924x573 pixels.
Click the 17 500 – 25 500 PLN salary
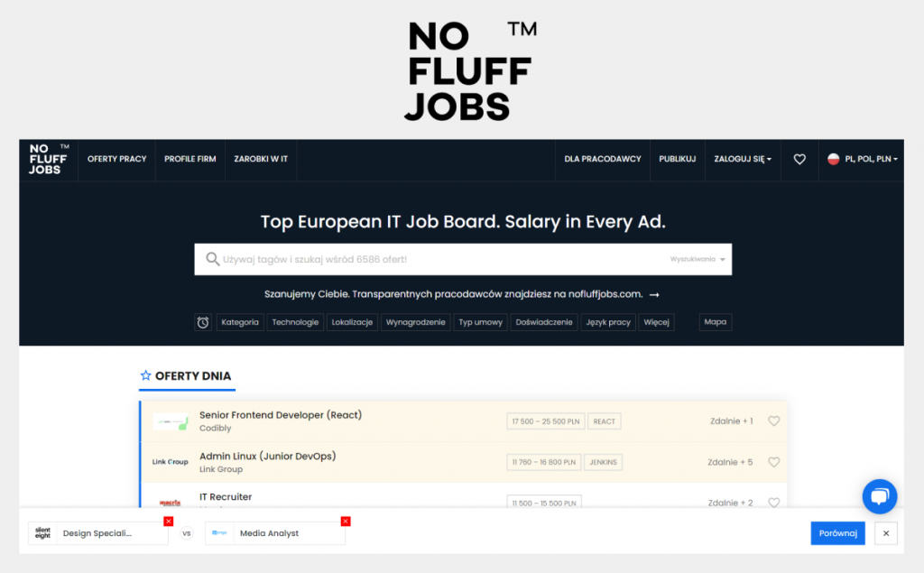(546, 421)
